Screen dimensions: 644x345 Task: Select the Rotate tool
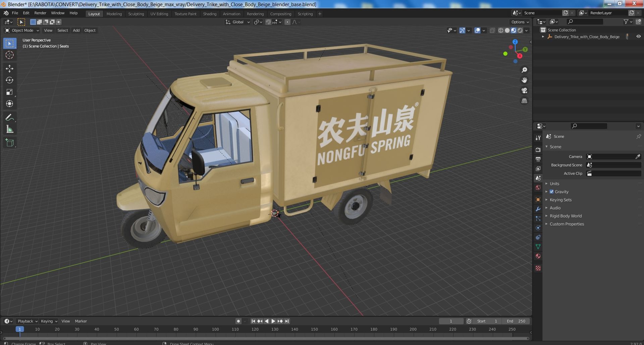point(9,80)
